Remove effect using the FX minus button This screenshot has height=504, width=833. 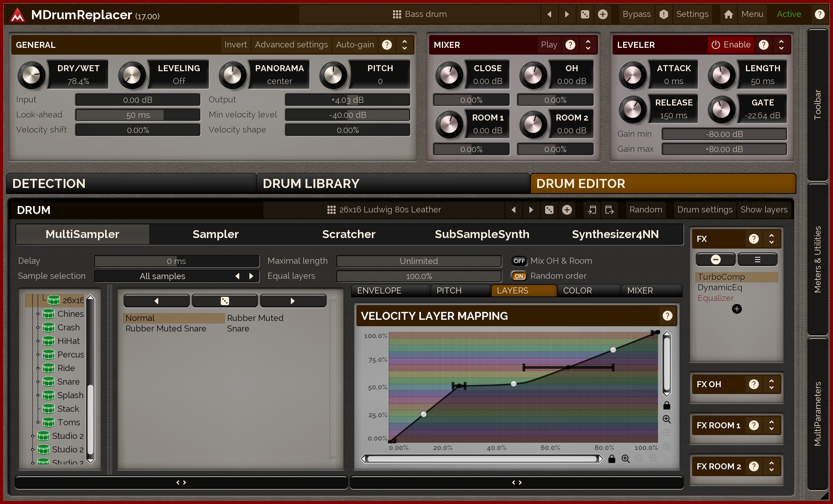click(x=715, y=260)
